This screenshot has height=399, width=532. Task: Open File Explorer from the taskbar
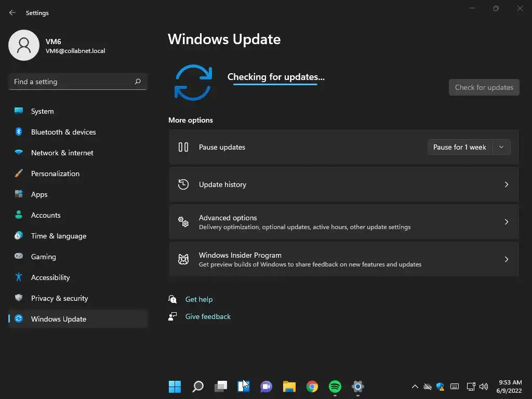[x=289, y=387]
